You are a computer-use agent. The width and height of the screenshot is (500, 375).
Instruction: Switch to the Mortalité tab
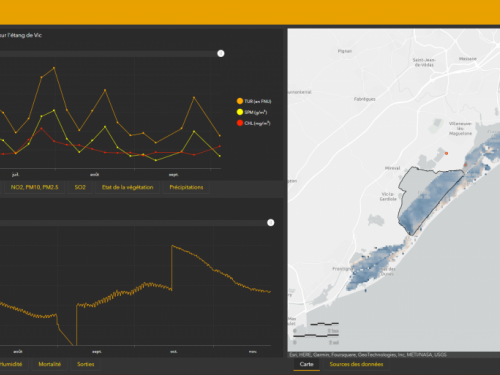[50, 364]
